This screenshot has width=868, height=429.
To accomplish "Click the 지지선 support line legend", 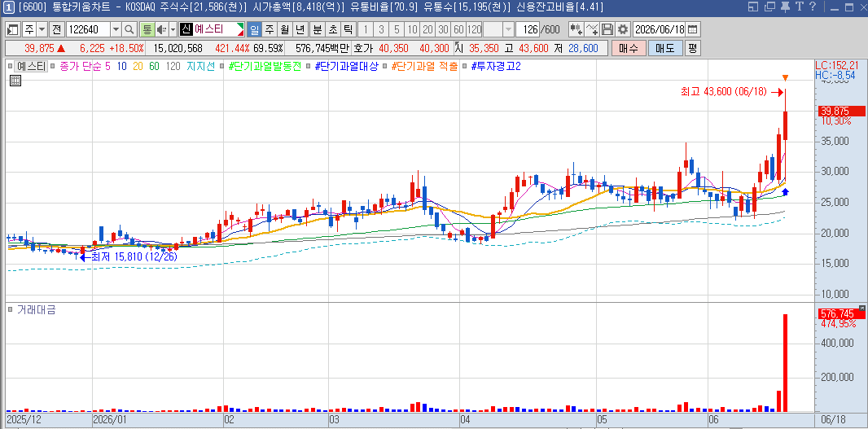I will (201, 67).
